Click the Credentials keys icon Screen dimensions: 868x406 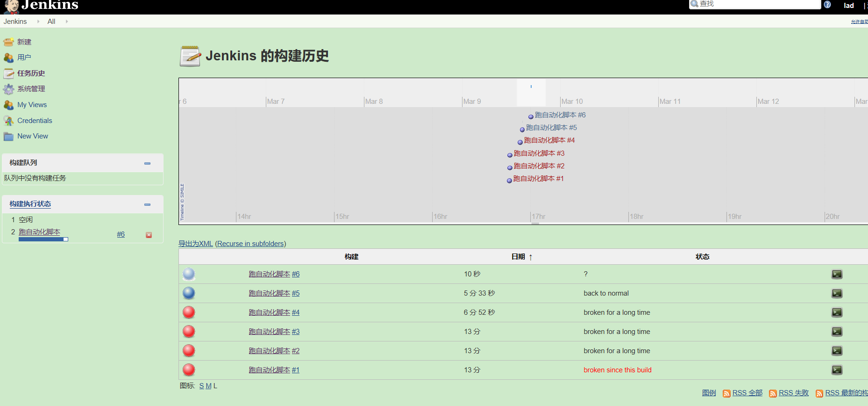tap(8, 121)
